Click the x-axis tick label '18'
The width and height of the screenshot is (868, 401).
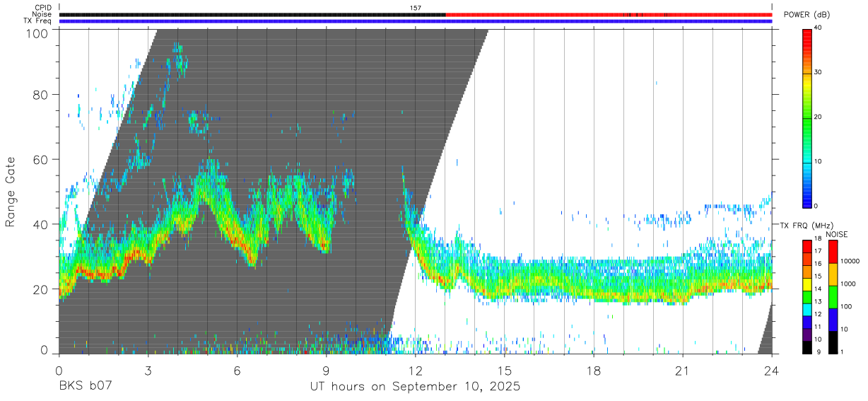(594, 371)
